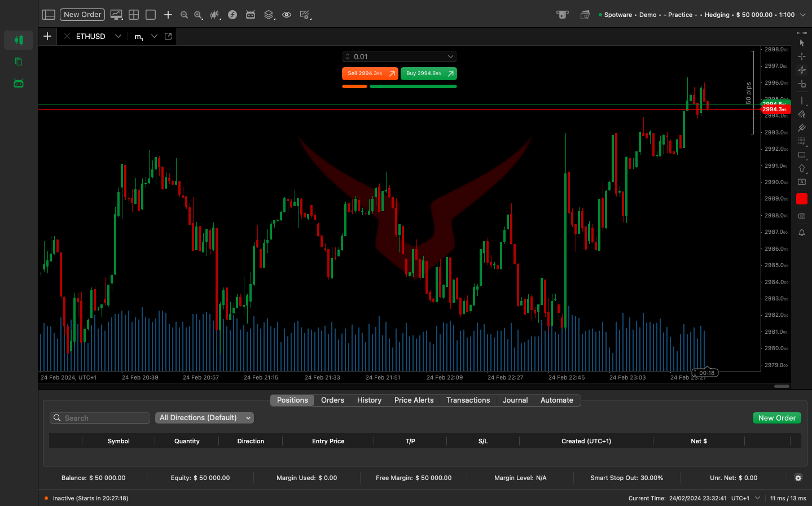Open account bar settings gear

(798, 478)
